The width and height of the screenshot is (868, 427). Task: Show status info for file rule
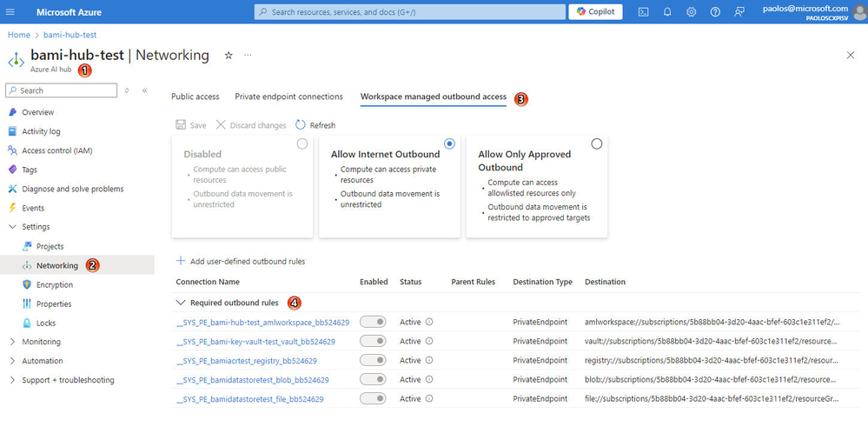(429, 399)
